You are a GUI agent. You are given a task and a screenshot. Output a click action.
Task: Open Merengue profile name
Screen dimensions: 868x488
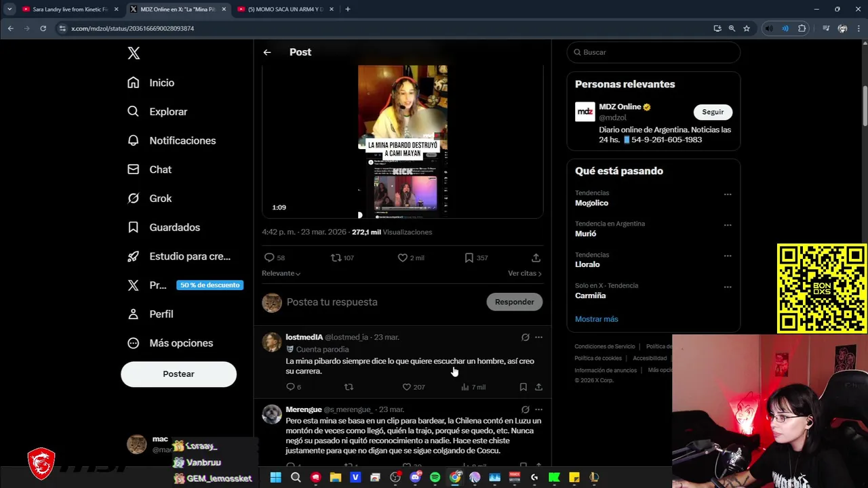303,409
